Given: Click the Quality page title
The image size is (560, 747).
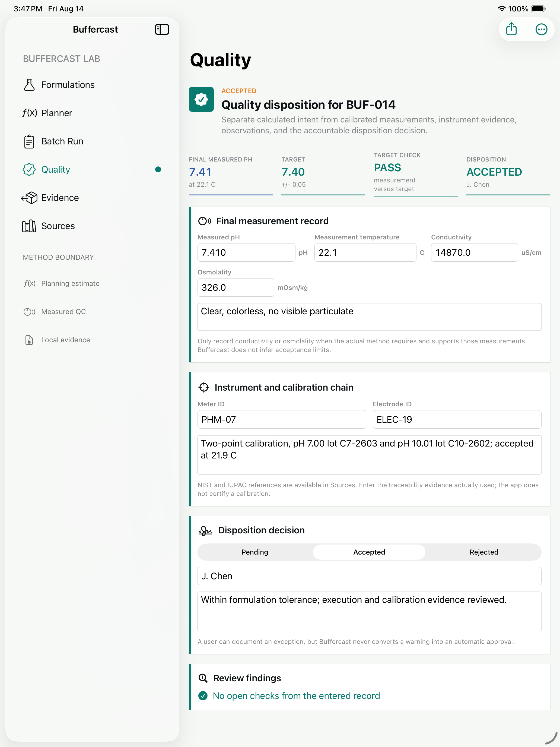Looking at the screenshot, I should pyautogui.click(x=220, y=60).
